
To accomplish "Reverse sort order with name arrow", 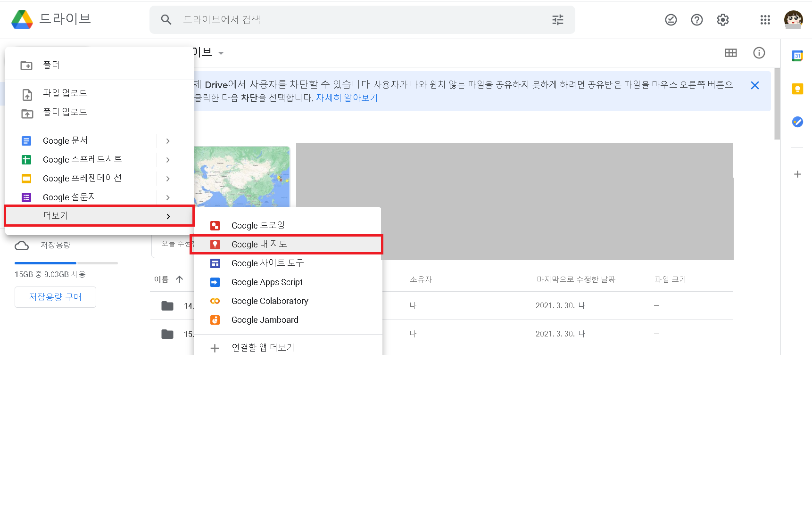I will coord(179,279).
